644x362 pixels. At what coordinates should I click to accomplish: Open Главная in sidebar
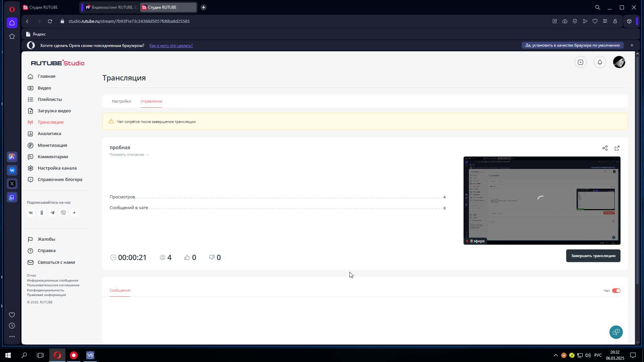tap(46, 76)
